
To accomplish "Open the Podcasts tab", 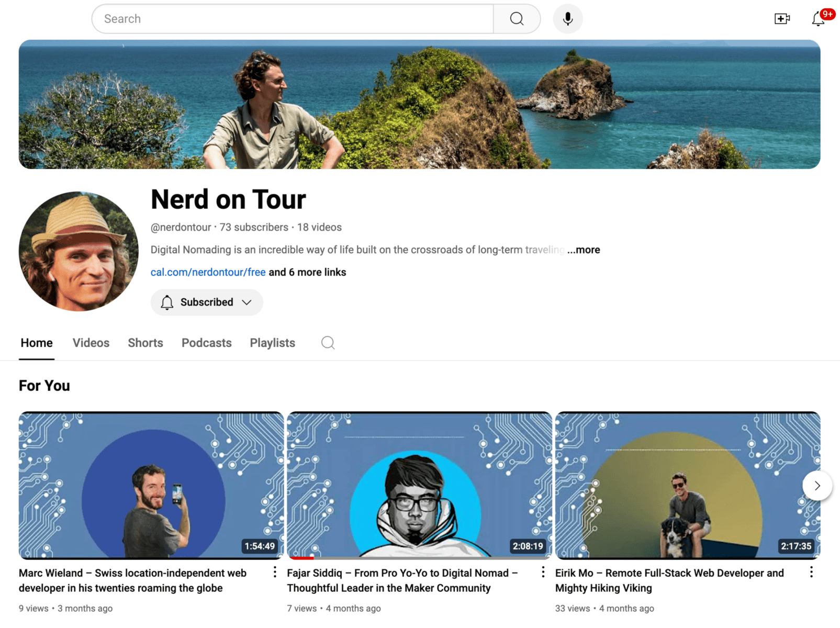I will [x=206, y=343].
